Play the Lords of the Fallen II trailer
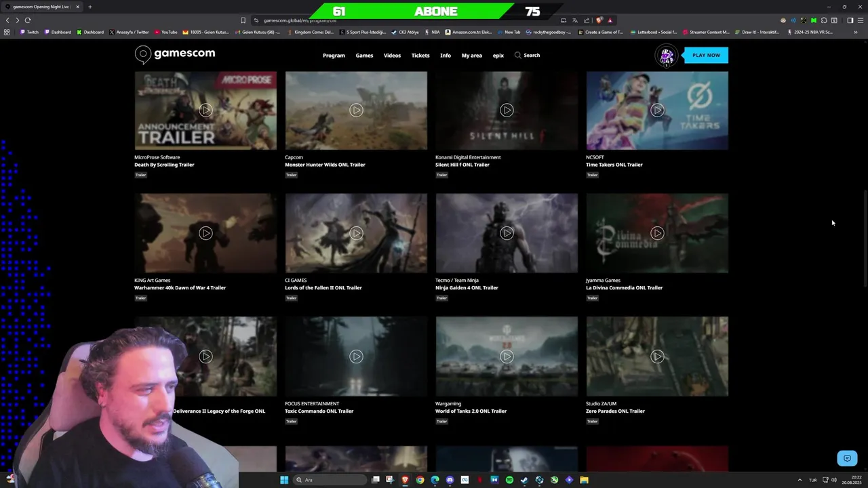This screenshot has height=488, width=868. [356, 233]
